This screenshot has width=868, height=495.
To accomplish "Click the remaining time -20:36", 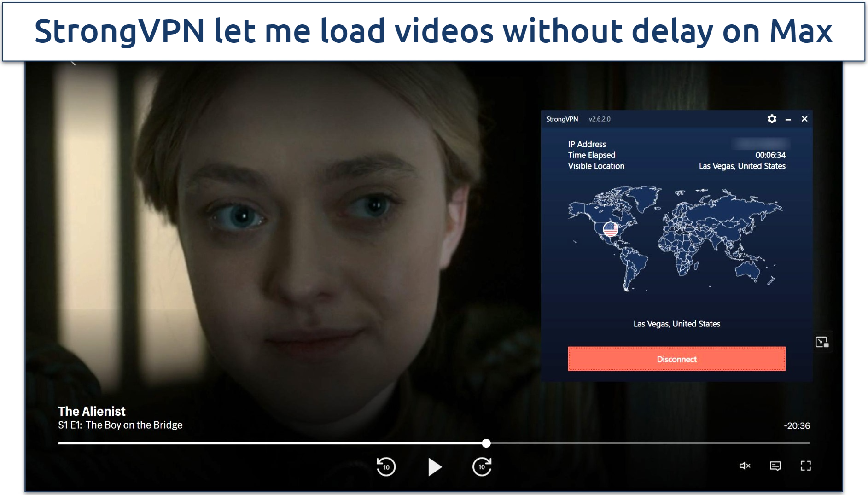I will [x=797, y=426].
